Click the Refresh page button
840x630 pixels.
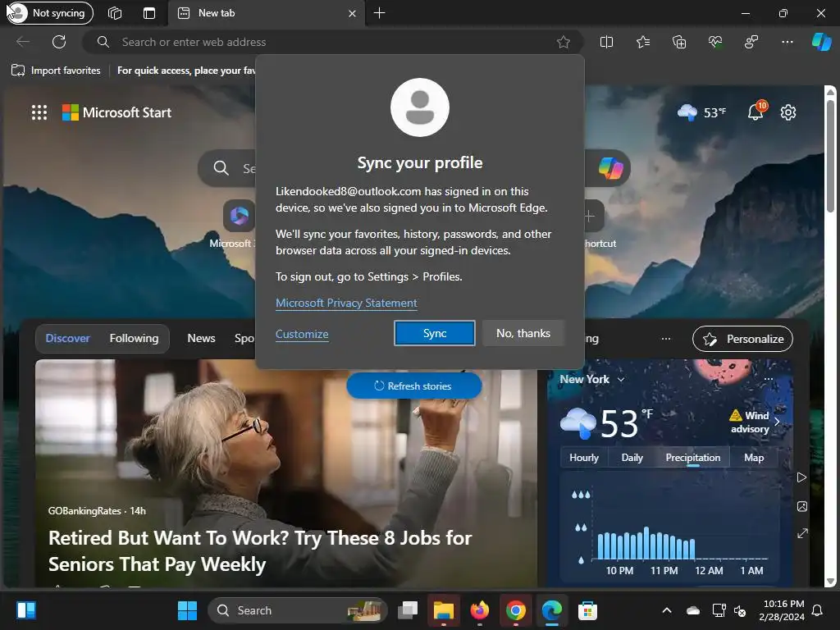coord(59,42)
